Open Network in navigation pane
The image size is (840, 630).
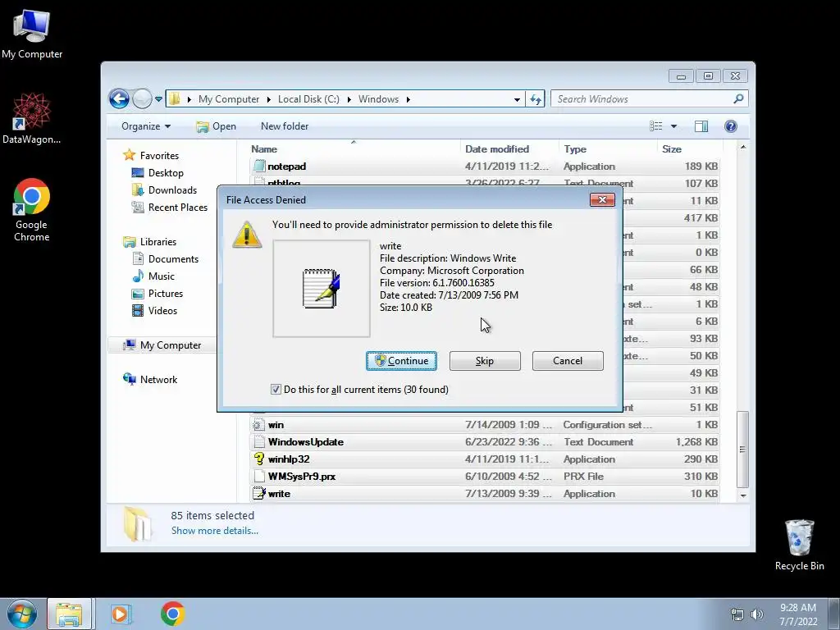point(158,379)
